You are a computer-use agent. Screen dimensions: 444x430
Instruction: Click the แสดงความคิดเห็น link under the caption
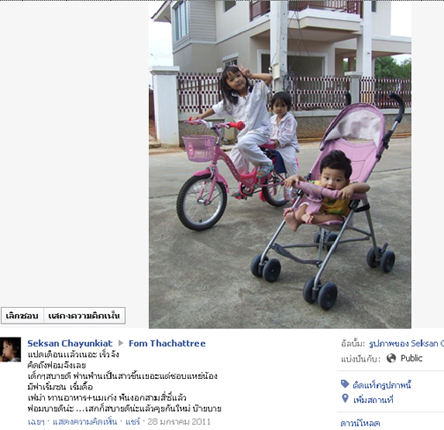[x=85, y=422]
